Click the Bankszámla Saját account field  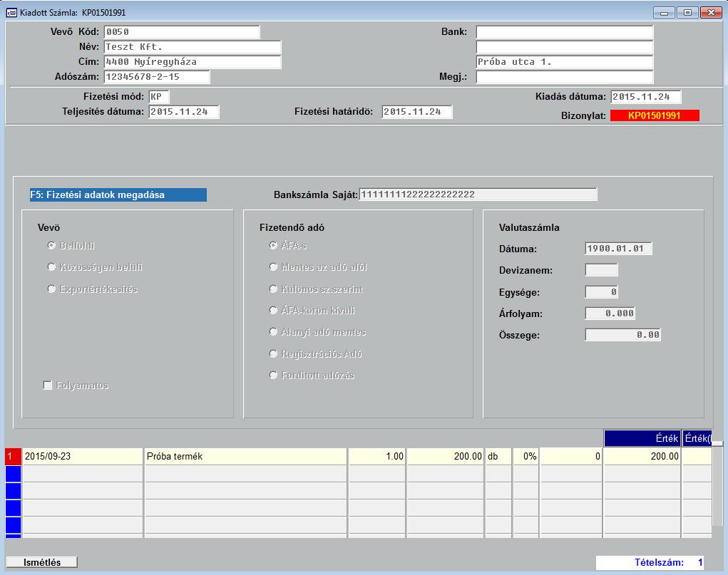(478, 195)
